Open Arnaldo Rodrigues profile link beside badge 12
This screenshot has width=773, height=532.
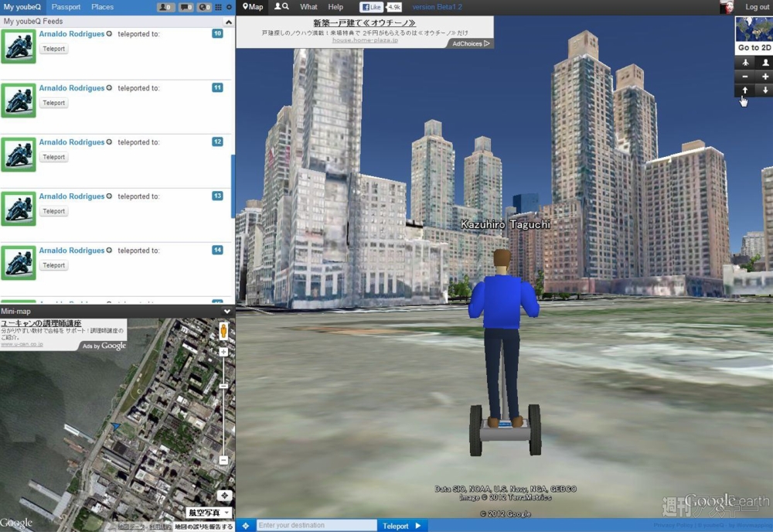pos(72,142)
